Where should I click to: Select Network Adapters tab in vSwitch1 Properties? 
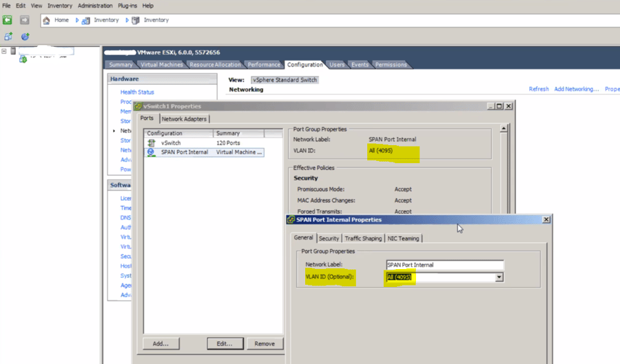(x=184, y=119)
